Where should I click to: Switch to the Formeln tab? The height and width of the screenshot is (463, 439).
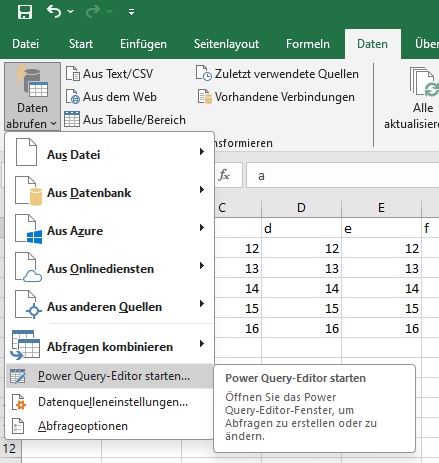pyautogui.click(x=308, y=44)
